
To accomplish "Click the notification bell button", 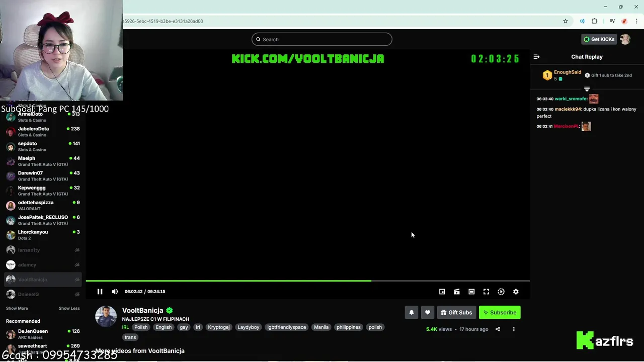I will [x=412, y=312].
